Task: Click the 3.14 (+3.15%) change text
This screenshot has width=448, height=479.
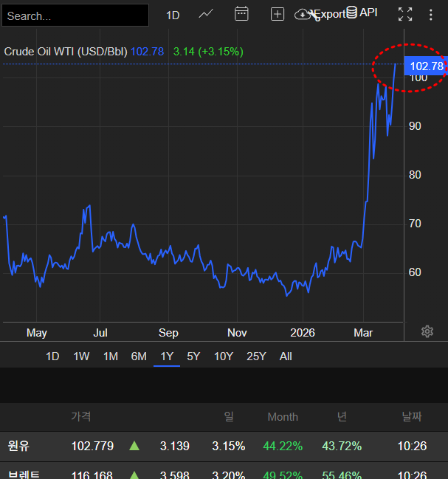Action: tap(208, 52)
